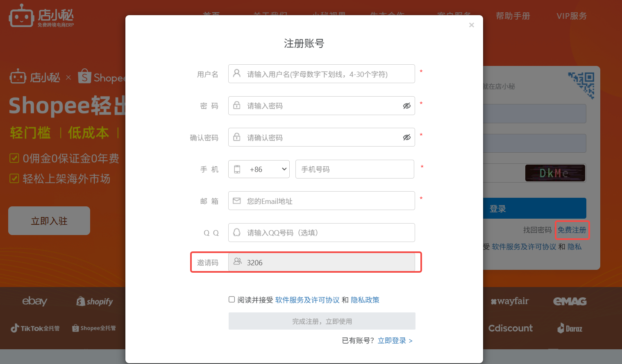The width and height of the screenshot is (622, 364).
Task: Click the 邀请码 input containing 3206
Action: click(x=324, y=262)
